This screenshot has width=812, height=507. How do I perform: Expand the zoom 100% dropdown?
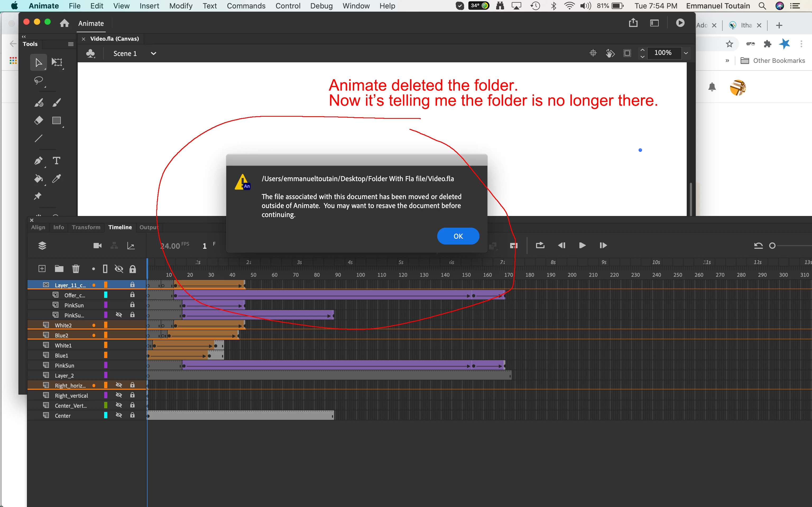point(686,53)
